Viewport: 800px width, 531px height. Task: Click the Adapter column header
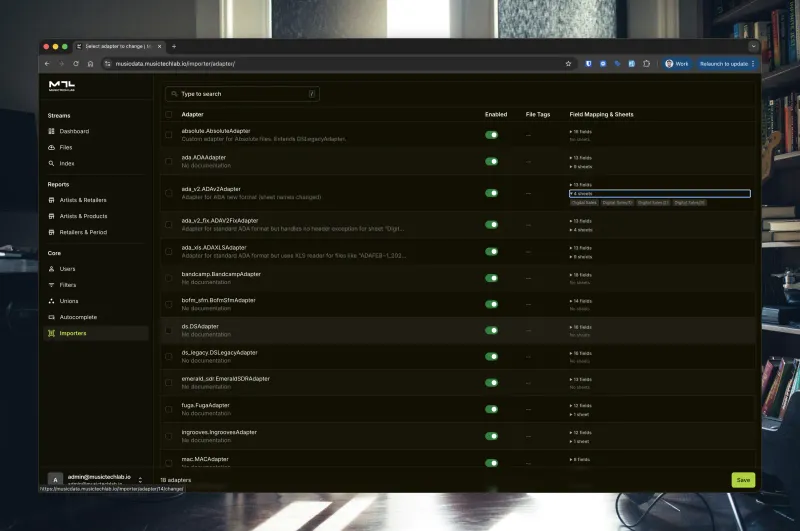[x=192, y=114]
